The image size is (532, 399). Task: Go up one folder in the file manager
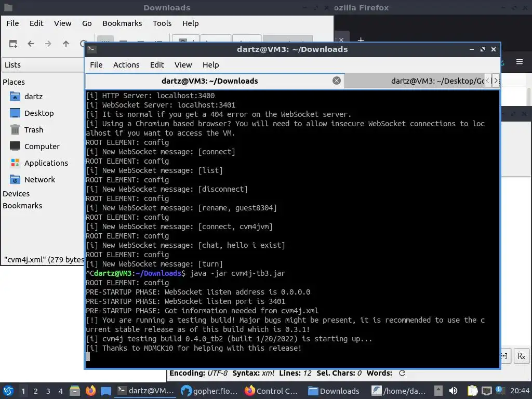pos(66,44)
